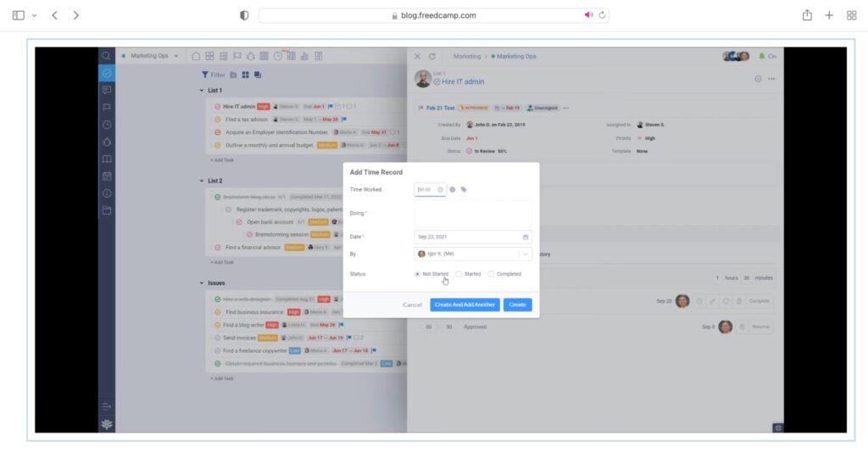
Task: Click the Cancel button in Add Time Record
Action: (413, 305)
